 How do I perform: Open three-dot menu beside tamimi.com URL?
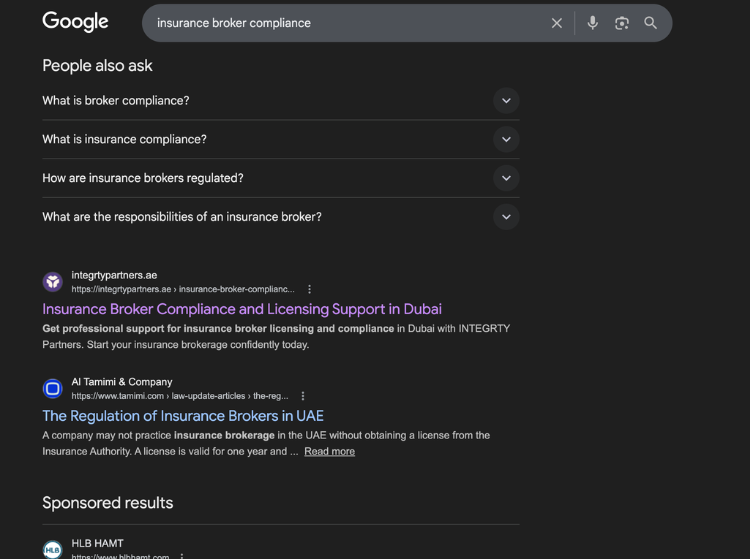coord(303,396)
